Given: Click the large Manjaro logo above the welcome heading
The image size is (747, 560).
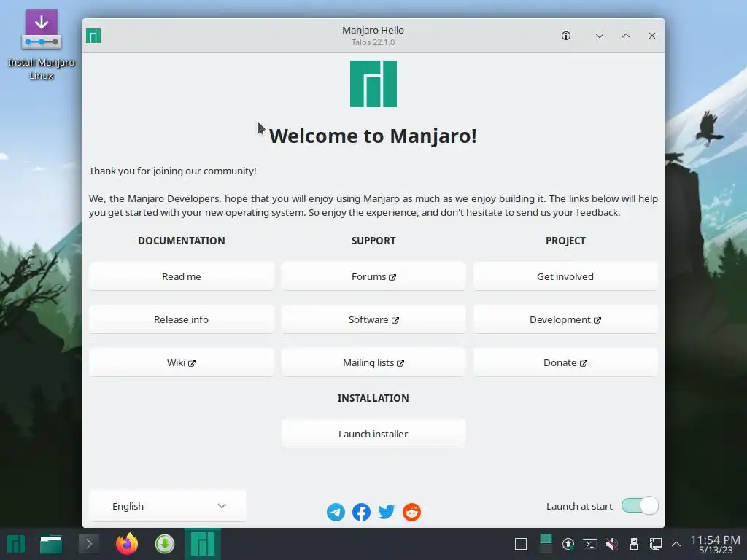Looking at the screenshot, I should pyautogui.click(x=373, y=84).
